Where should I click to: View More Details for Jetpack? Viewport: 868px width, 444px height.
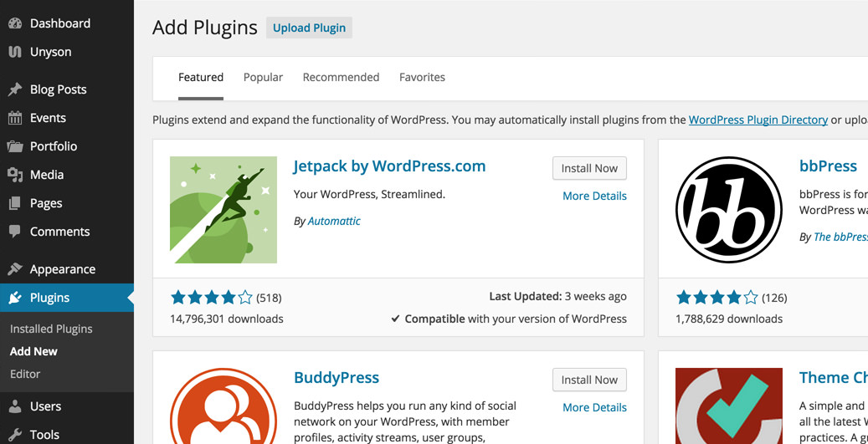594,196
